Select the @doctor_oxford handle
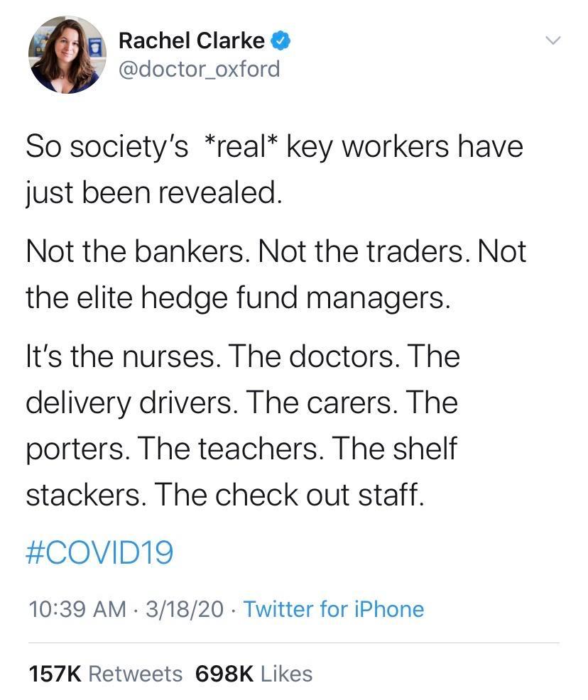588x700 pixels. (x=200, y=69)
